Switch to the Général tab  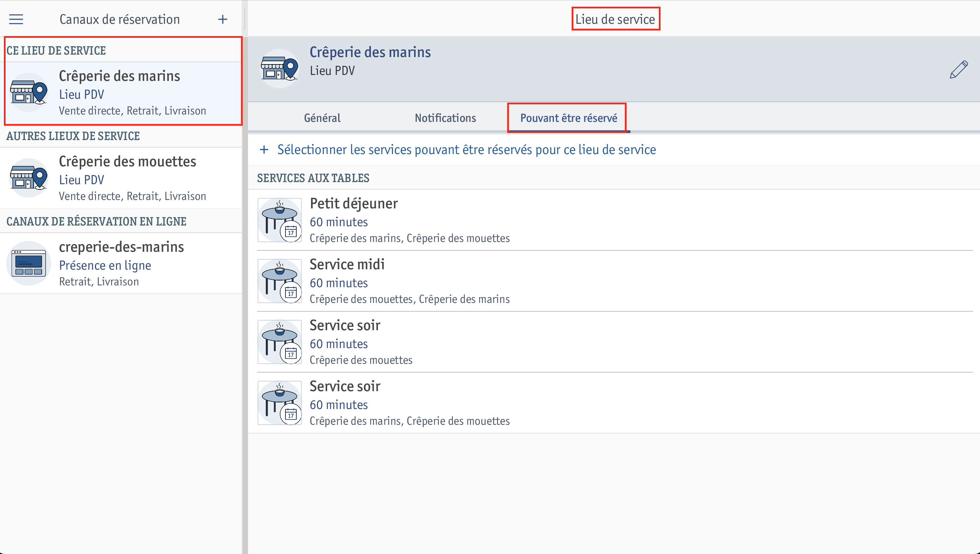322,118
